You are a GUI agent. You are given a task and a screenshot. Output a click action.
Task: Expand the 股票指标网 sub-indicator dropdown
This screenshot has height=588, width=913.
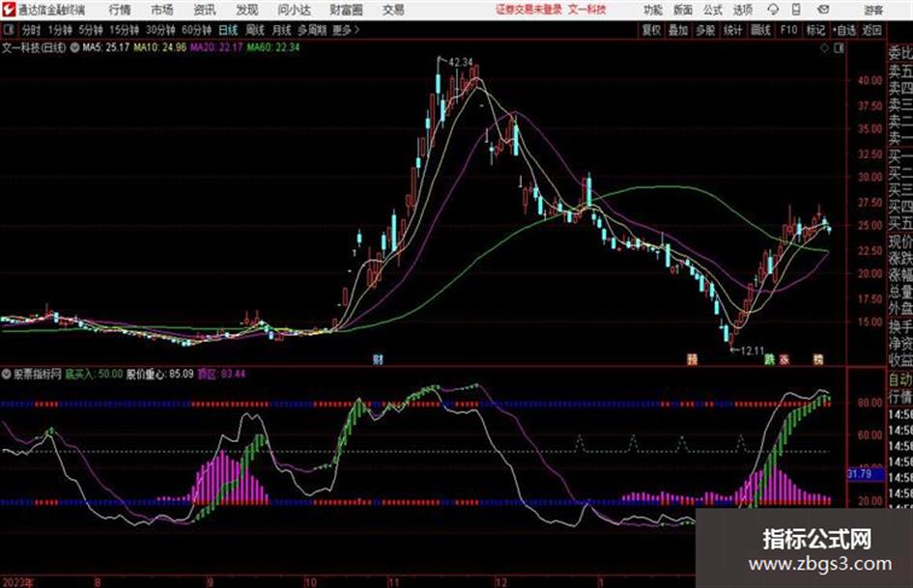(x=6, y=374)
